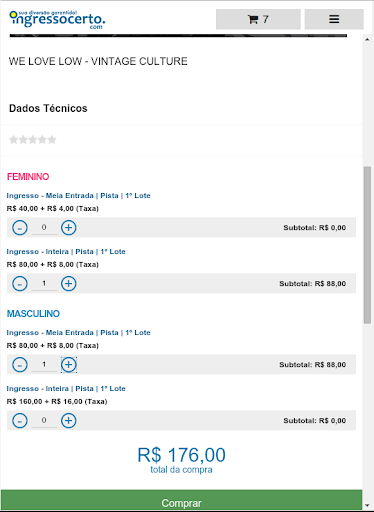Image resolution: width=374 pixels, height=512 pixels.
Task: Open the Dados Técnicos section
Action: coord(48,108)
